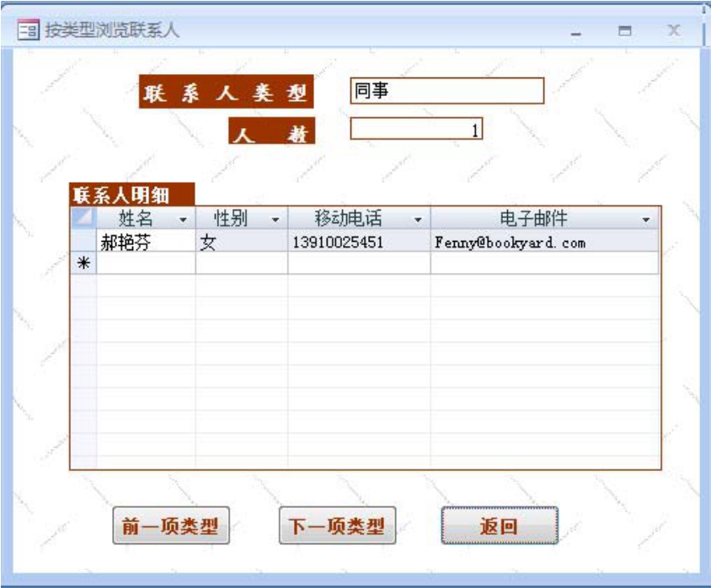The height and width of the screenshot is (588, 711).
Task: Expand the 移动电话 column dropdown arrow
Action: click(x=418, y=219)
